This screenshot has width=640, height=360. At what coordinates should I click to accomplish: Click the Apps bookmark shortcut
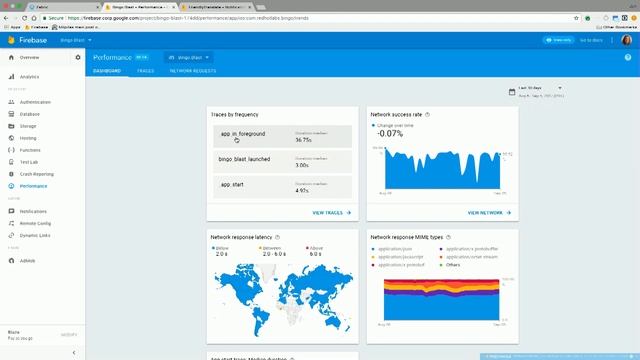point(12,27)
